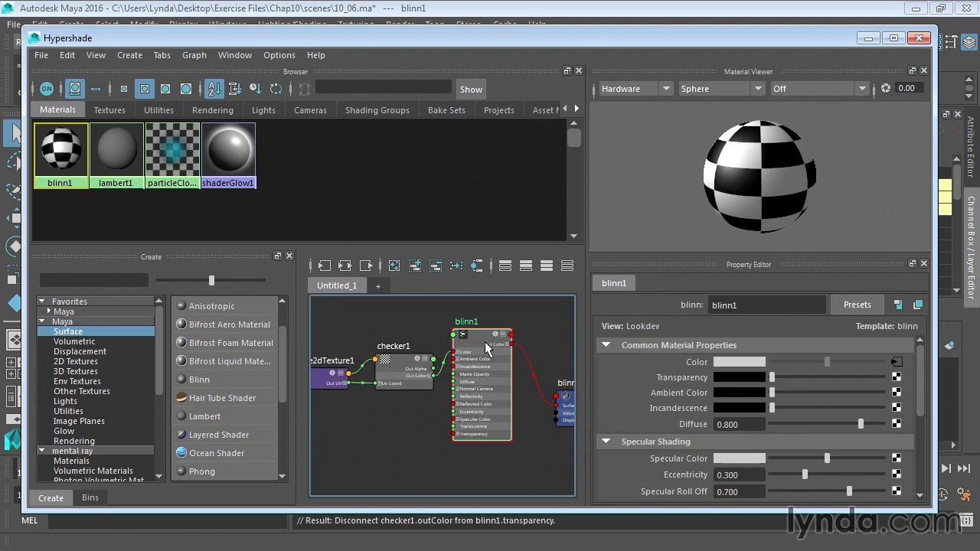This screenshot has height=551, width=980.
Task: Choose the smallest swatch size in Browser
Action: coord(124,89)
